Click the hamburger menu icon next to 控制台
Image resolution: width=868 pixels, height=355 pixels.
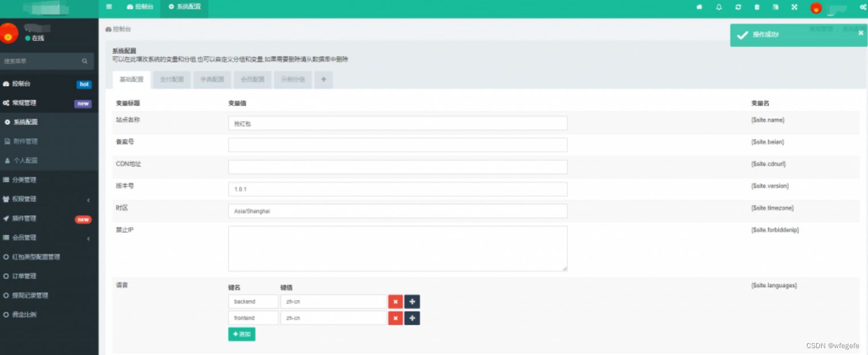[108, 7]
